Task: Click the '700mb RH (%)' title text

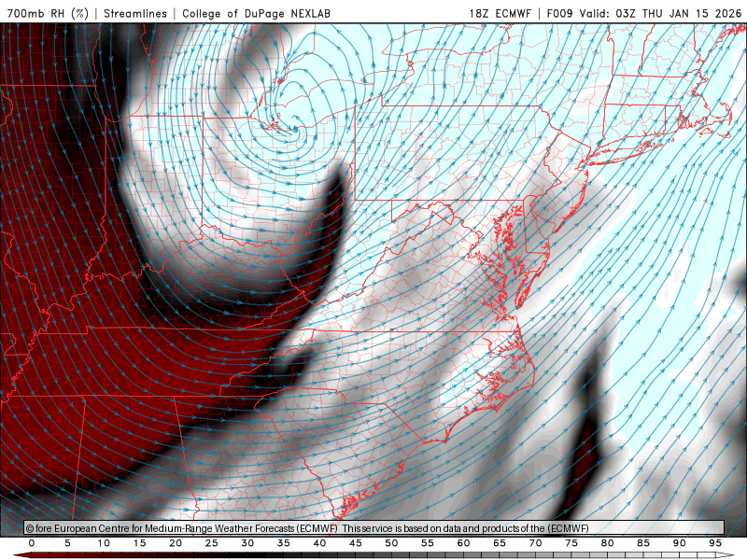Action: tap(48, 13)
